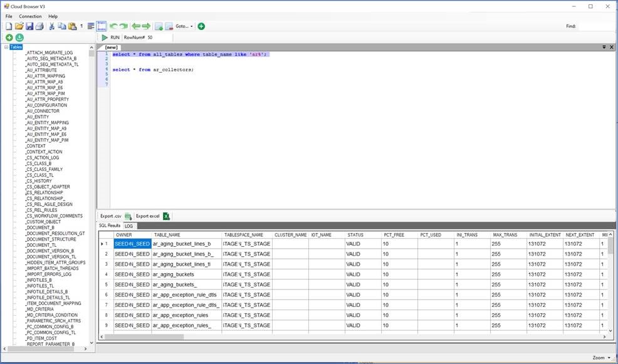This screenshot has width=618, height=364.
Task: Click the Excel icon beside Export excel
Action: tap(167, 216)
